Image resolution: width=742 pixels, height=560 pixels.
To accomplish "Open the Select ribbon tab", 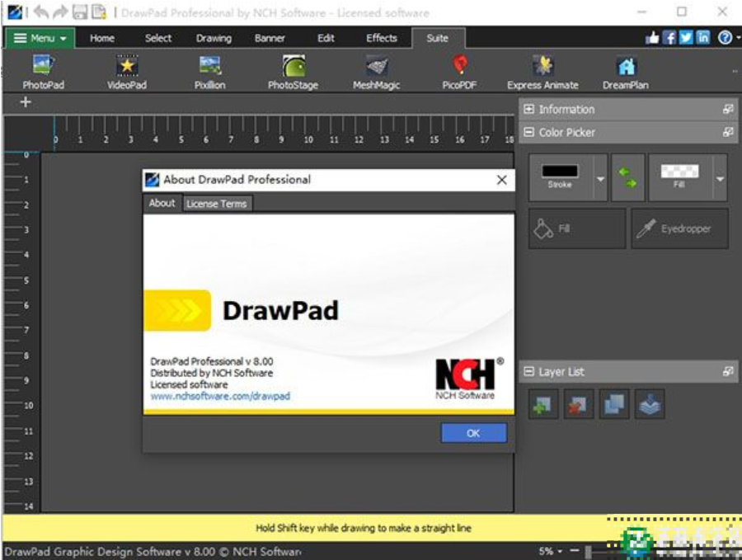I will (x=158, y=38).
